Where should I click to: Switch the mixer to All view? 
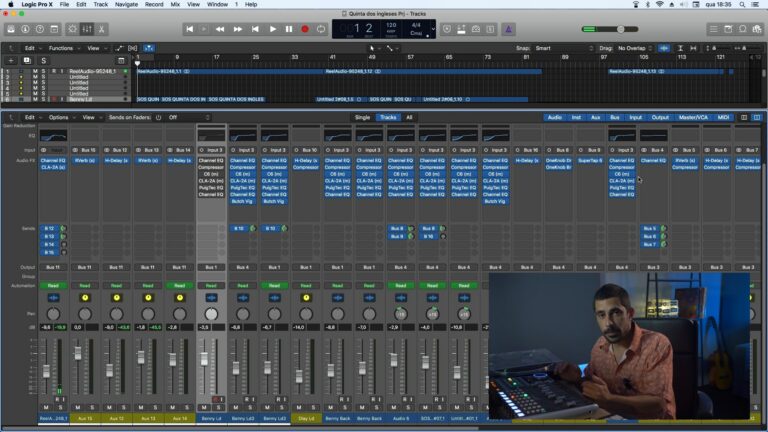coord(409,118)
